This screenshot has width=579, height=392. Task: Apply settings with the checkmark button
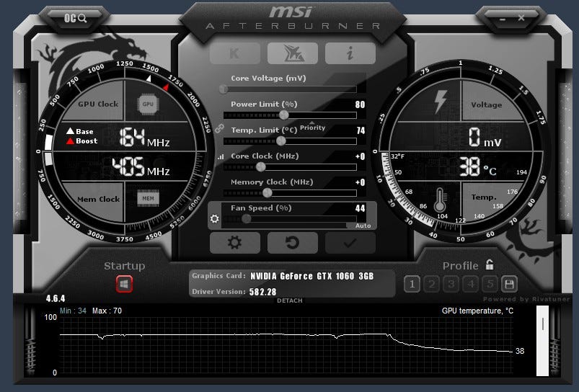[x=350, y=243]
